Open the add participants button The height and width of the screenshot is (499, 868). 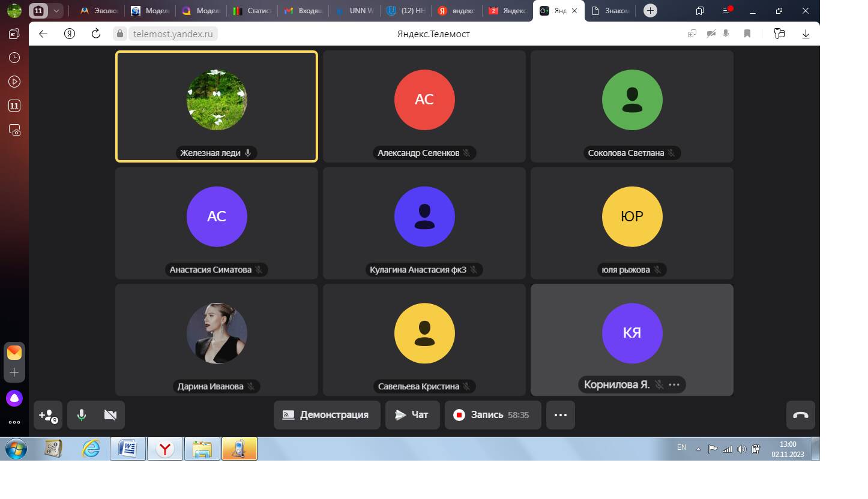[x=48, y=415]
